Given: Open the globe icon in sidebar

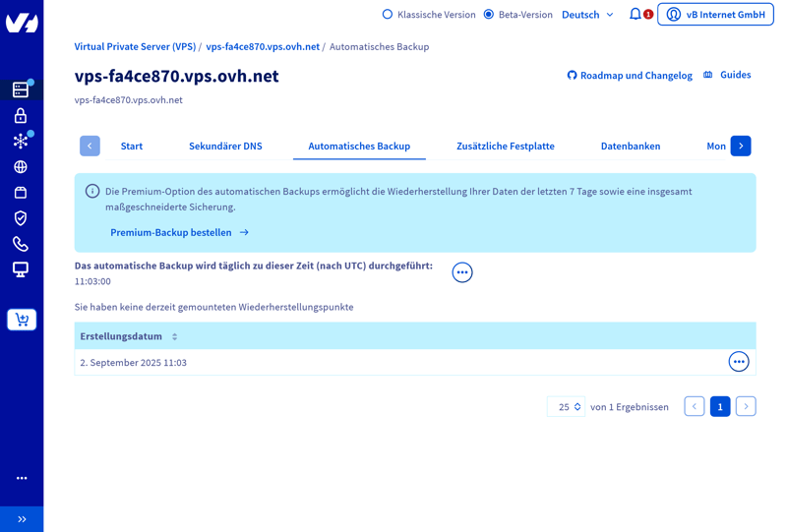Looking at the screenshot, I should [21, 167].
